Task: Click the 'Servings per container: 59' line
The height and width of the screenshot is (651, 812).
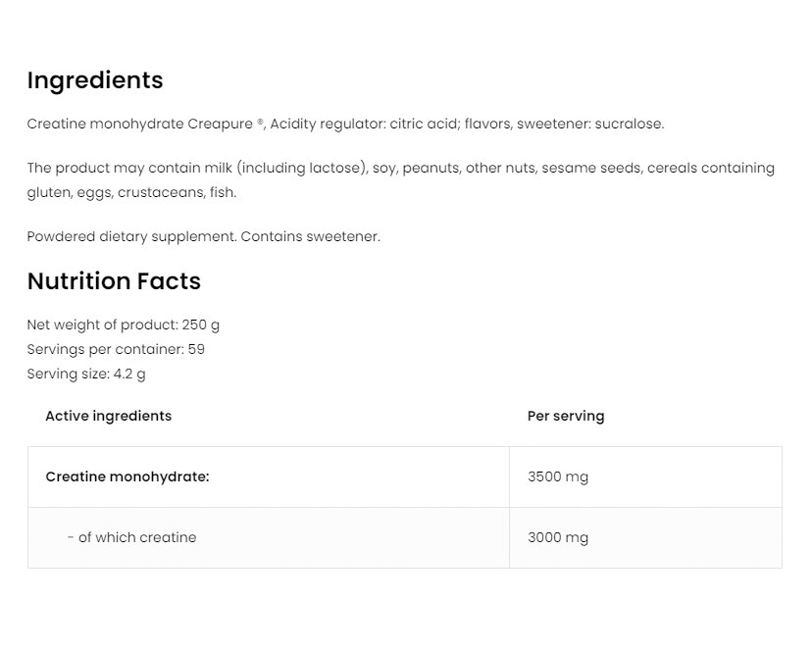Action: tap(116, 350)
